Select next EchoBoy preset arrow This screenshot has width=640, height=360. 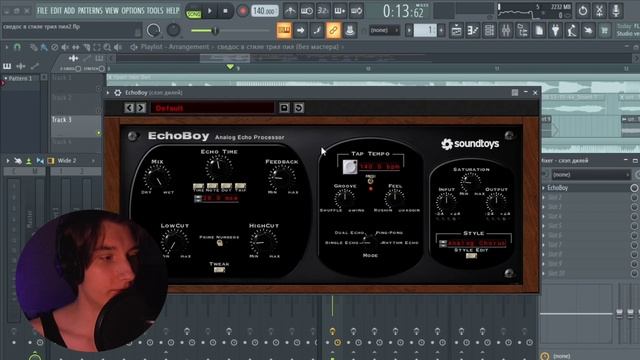(141, 108)
